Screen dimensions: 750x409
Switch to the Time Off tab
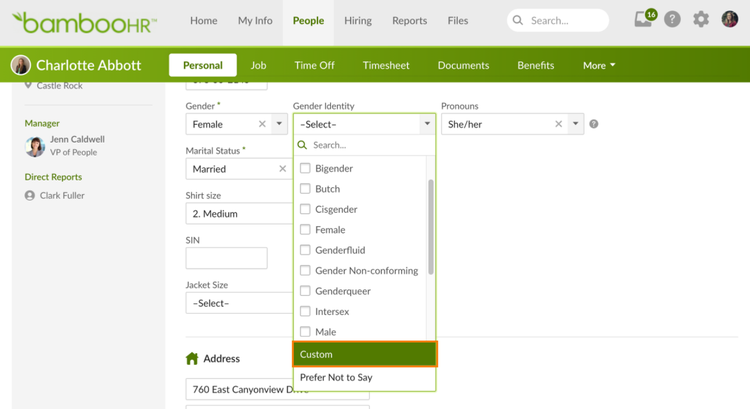click(314, 65)
